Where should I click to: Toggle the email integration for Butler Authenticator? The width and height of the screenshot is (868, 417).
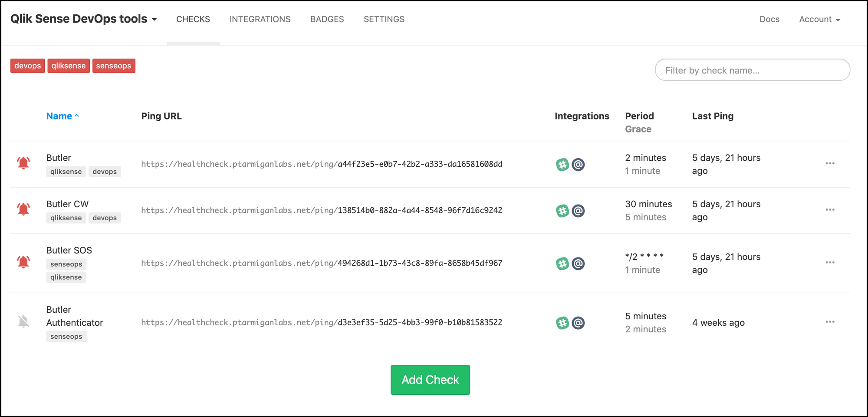578,323
